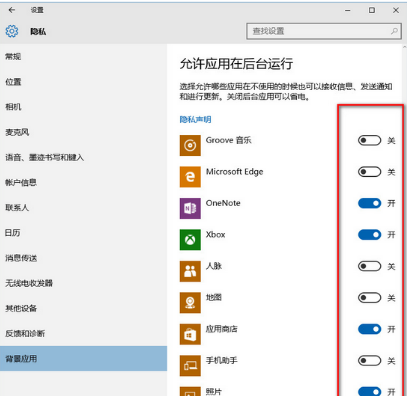Click the 地图 label
Image resolution: width=407 pixels, height=396 pixels.
click(x=214, y=297)
